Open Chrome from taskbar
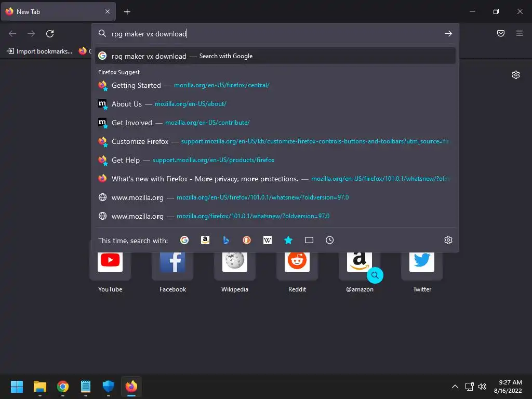Screen dimensions: 532x399 coord(63,387)
